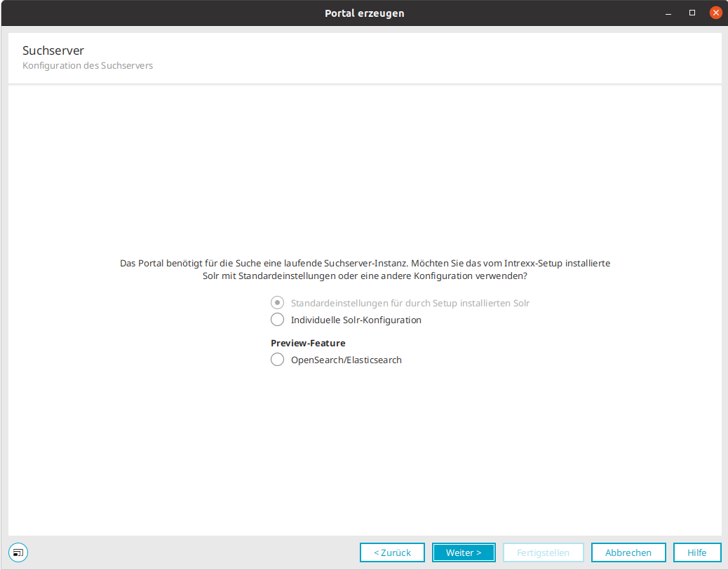Click the Suchserver page heading

click(53, 50)
